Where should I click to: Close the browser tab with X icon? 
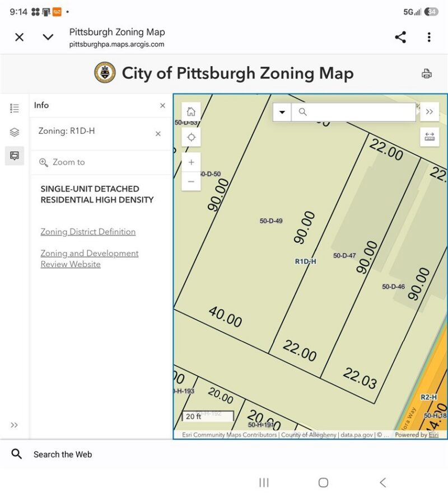20,37
